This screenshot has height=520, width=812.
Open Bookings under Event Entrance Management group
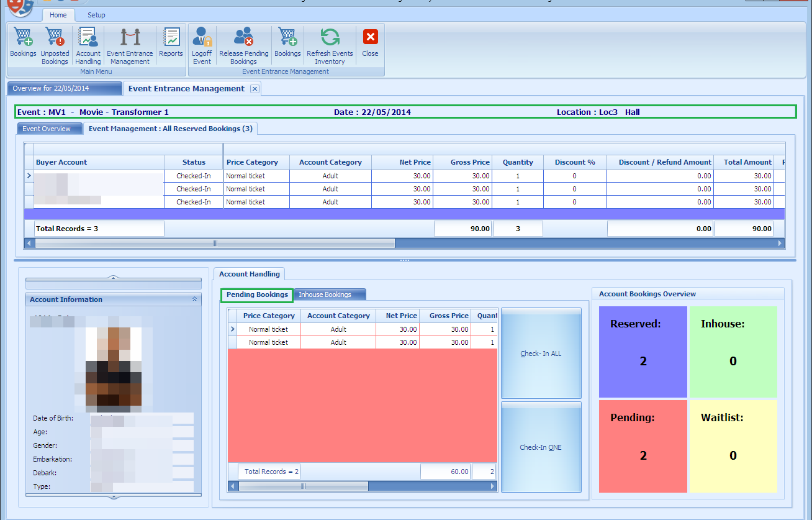pyautogui.click(x=287, y=43)
